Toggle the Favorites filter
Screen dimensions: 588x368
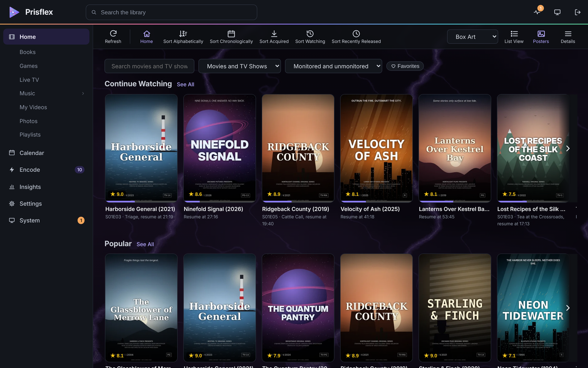click(x=405, y=66)
